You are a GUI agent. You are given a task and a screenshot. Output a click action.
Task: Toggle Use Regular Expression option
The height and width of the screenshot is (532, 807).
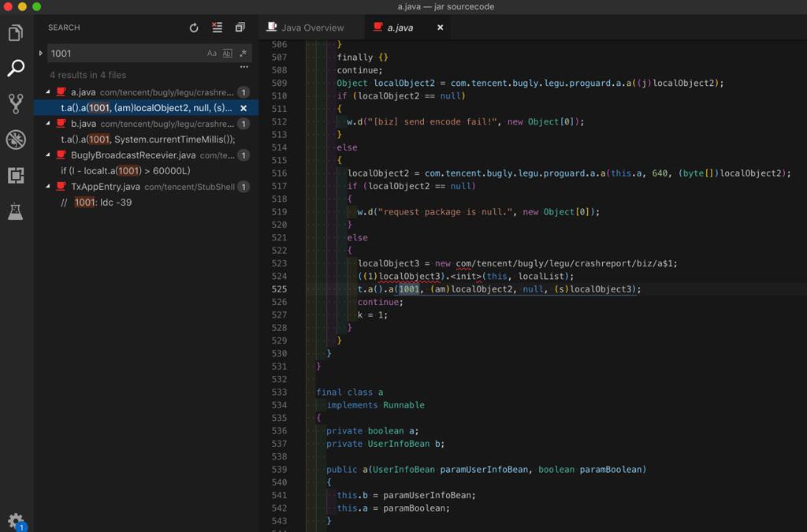pos(243,54)
